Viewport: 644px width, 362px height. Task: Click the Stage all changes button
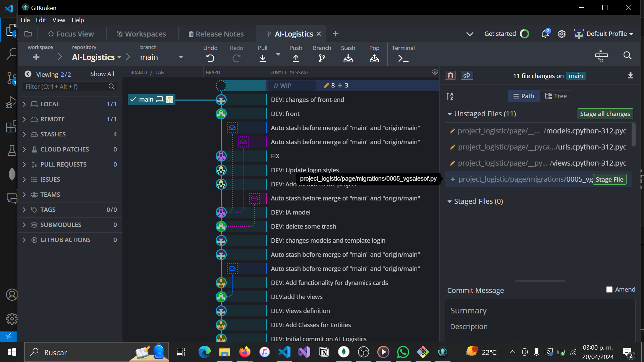(605, 114)
